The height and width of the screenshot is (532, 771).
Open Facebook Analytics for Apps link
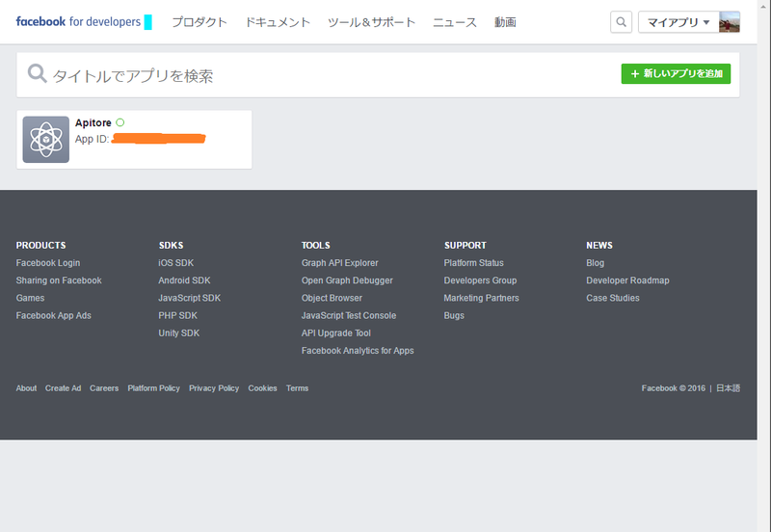[358, 351]
